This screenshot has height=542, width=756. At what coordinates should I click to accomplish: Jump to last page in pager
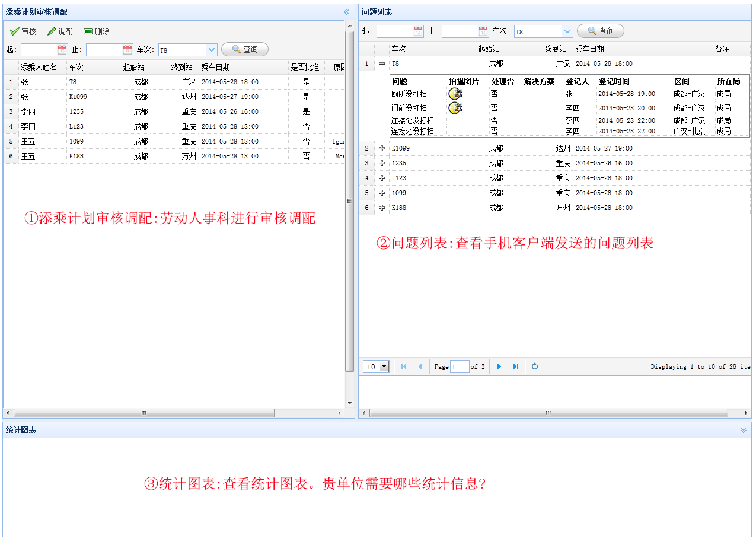tap(516, 366)
